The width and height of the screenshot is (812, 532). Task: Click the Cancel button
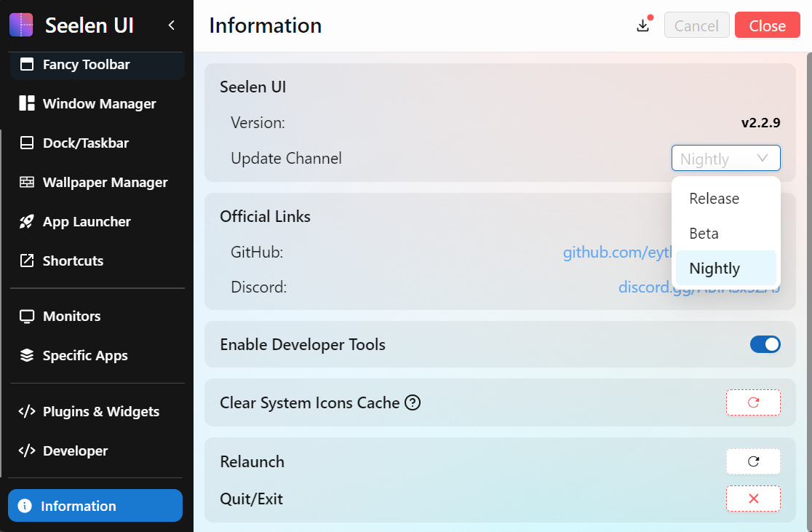click(696, 25)
